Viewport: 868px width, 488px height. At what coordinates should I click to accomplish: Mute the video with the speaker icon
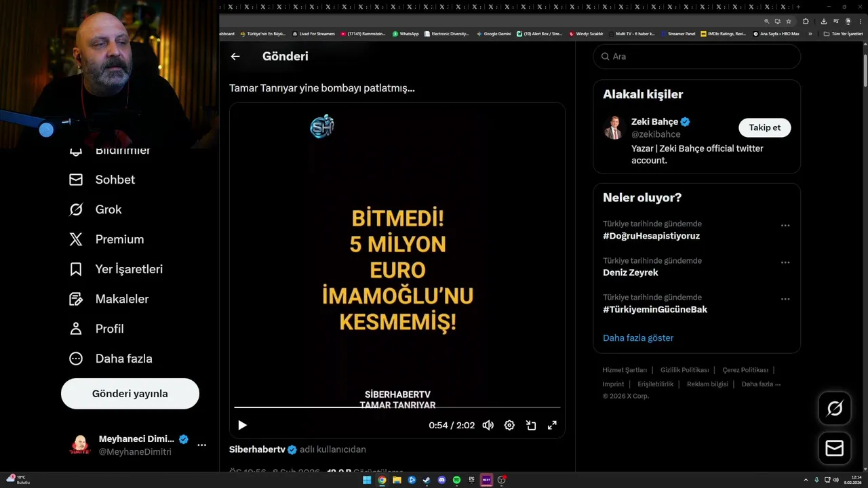(488, 425)
